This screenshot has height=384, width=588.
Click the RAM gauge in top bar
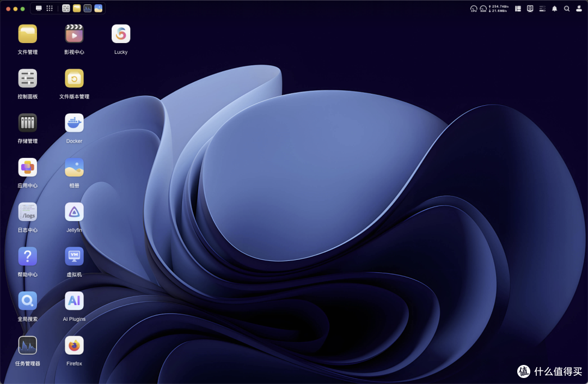(483, 9)
